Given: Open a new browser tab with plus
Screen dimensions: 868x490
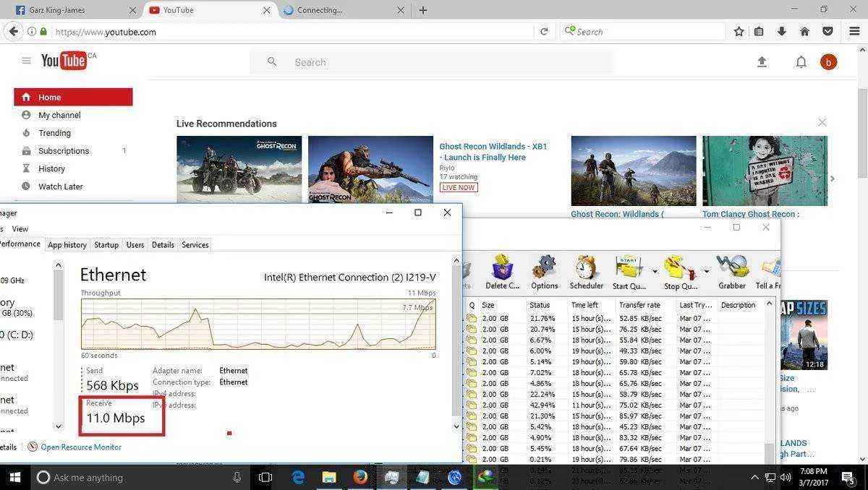Looking at the screenshot, I should [423, 10].
